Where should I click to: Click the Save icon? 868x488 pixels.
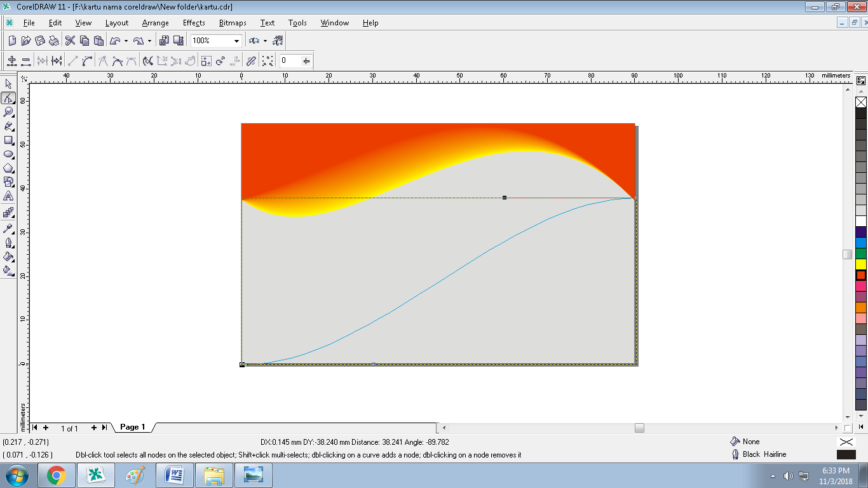pos(40,41)
